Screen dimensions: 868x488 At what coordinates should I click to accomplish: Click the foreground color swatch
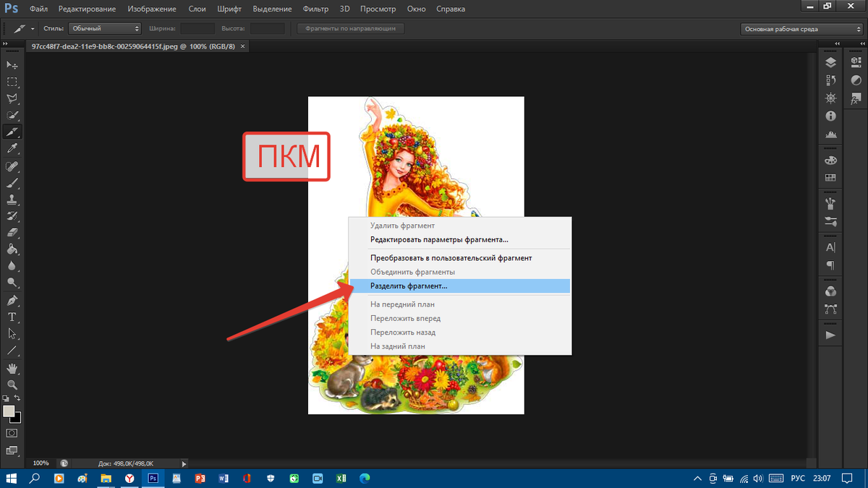pos(9,411)
